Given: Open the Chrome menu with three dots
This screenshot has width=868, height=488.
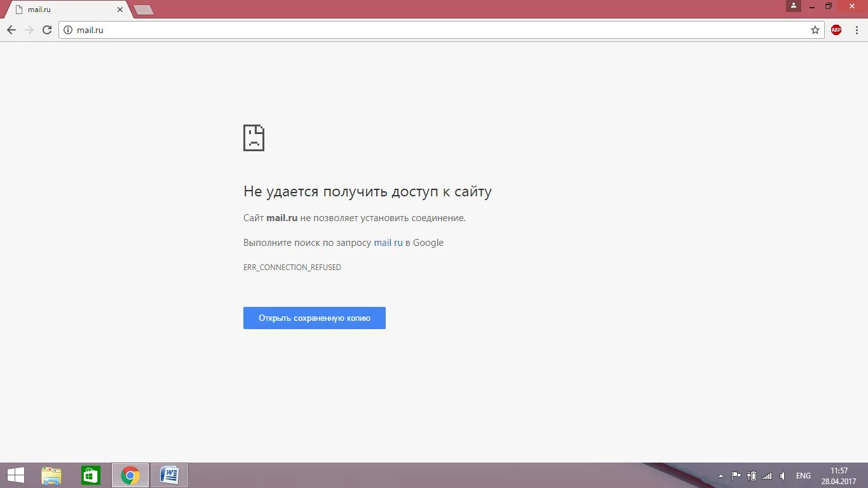Looking at the screenshot, I should click(x=858, y=30).
